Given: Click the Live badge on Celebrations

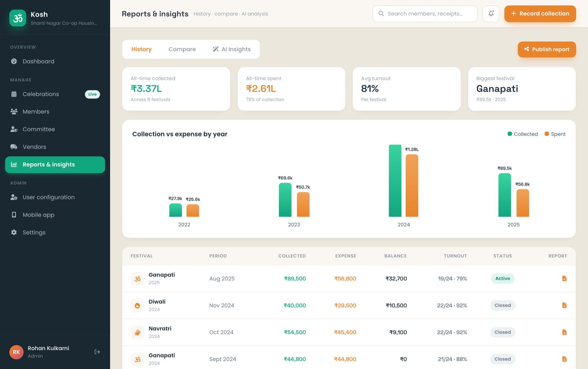Looking at the screenshot, I should pyautogui.click(x=92, y=94).
